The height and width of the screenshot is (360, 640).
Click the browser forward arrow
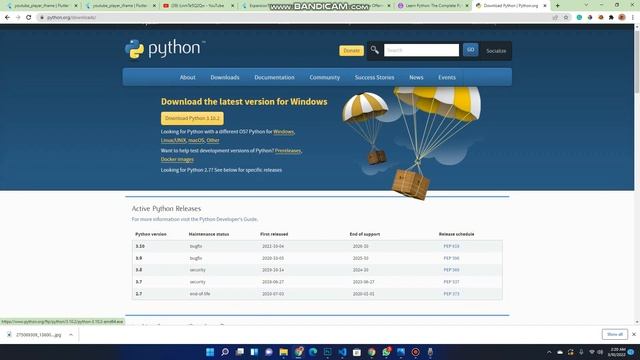coord(18,18)
